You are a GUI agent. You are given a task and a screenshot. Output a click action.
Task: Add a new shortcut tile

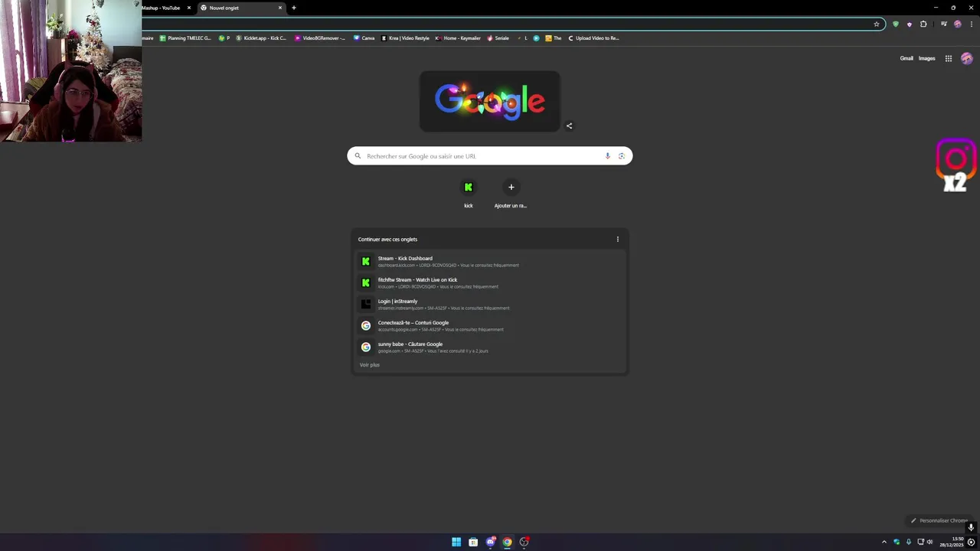(x=511, y=194)
